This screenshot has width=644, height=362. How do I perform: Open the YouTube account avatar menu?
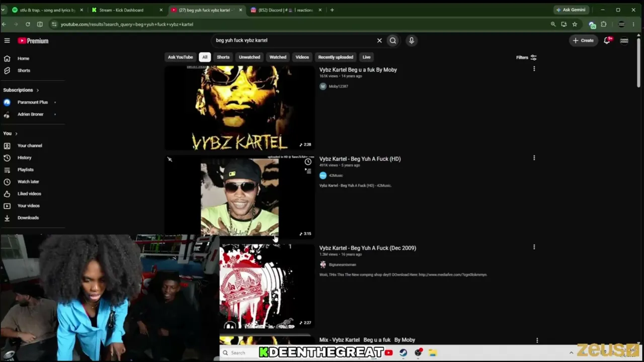pyautogui.click(x=624, y=40)
